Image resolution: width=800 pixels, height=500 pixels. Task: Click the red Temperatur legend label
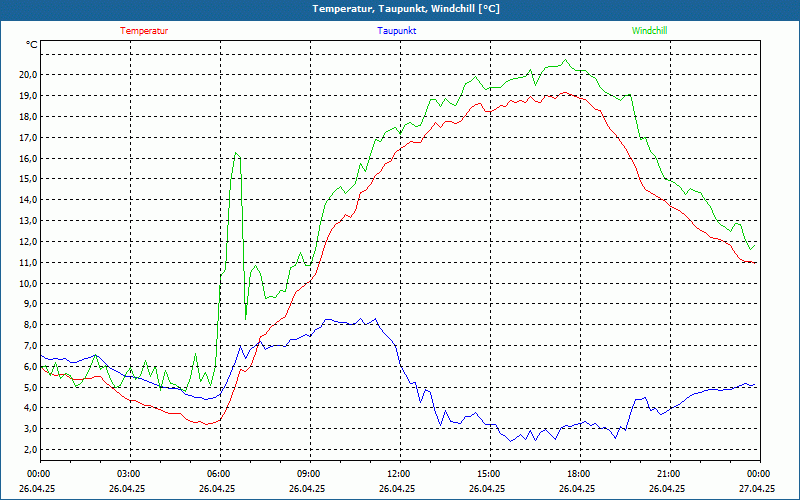(144, 31)
